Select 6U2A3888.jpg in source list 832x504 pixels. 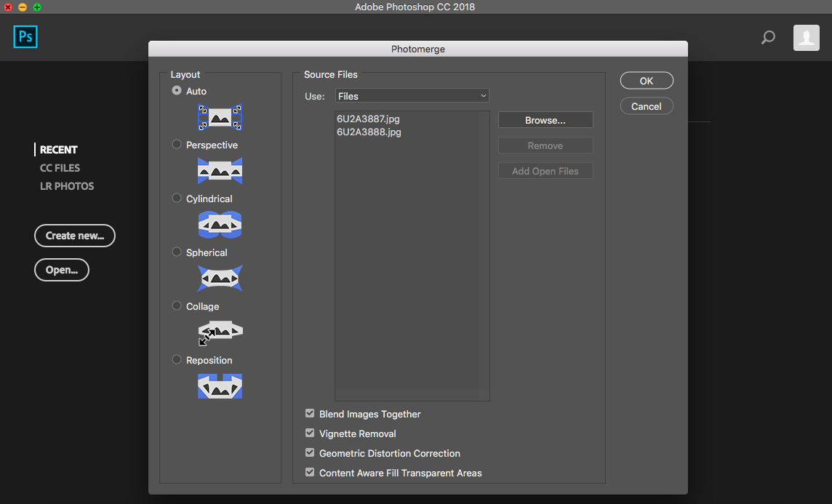point(369,132)
